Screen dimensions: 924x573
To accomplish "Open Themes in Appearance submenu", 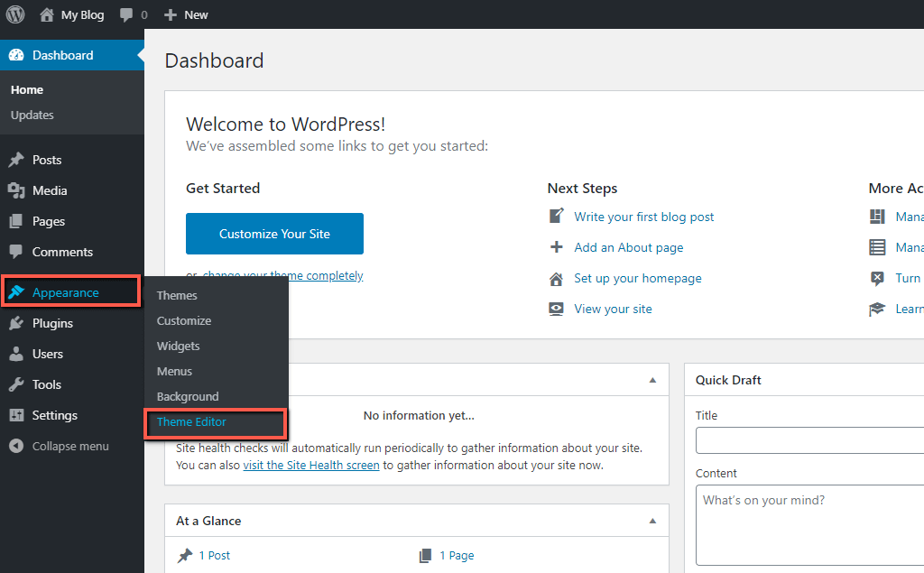I will tap(177, 295).
